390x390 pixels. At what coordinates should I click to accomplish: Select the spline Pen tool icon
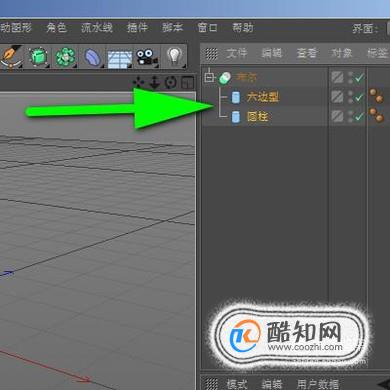pos(11,57)
